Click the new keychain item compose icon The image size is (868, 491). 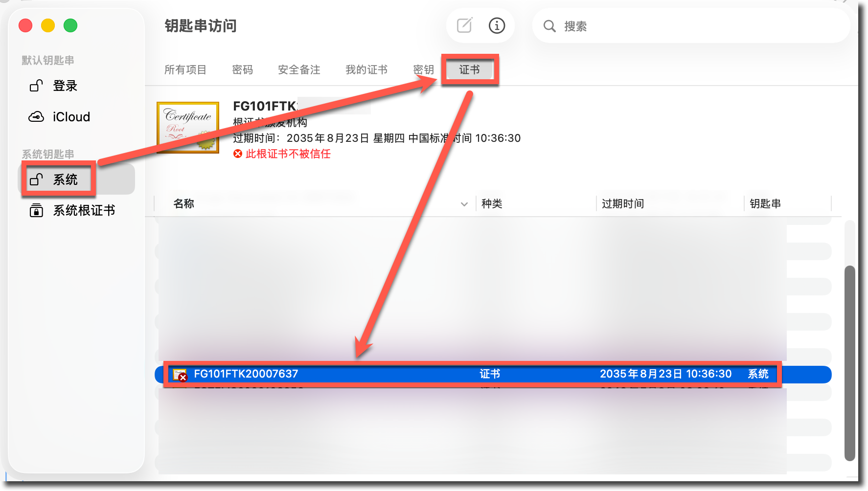464,25
